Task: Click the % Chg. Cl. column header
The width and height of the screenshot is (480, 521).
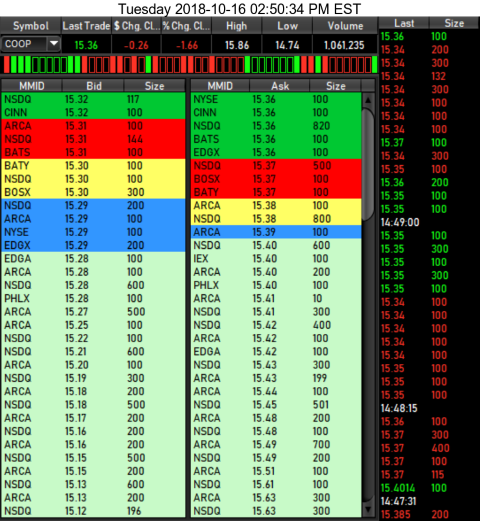Action: 186,26
